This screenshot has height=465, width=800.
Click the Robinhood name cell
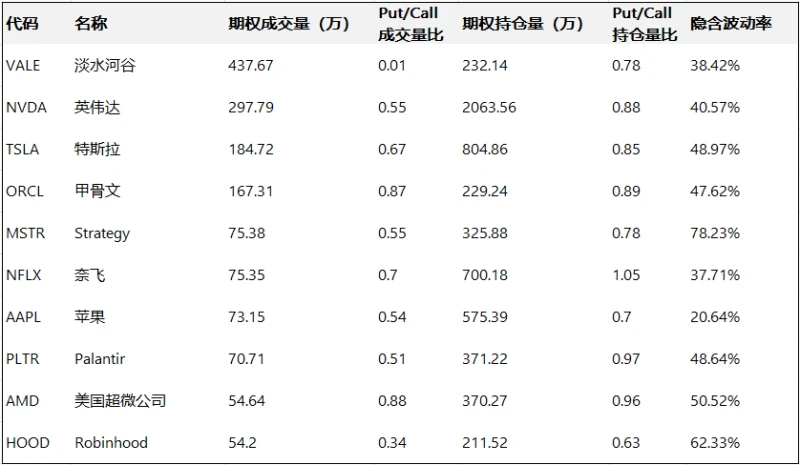coord(109,443)
